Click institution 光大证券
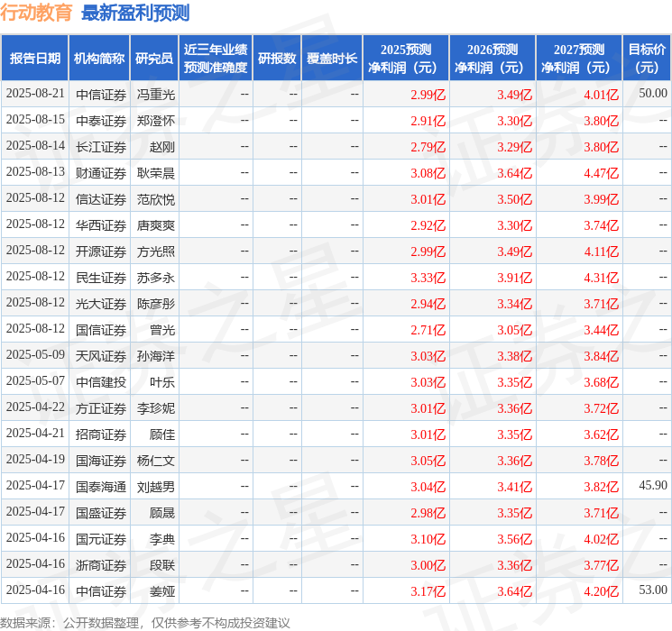Image resolution: width=672 pixels, height=631 pixels. [x=101, y=303]
